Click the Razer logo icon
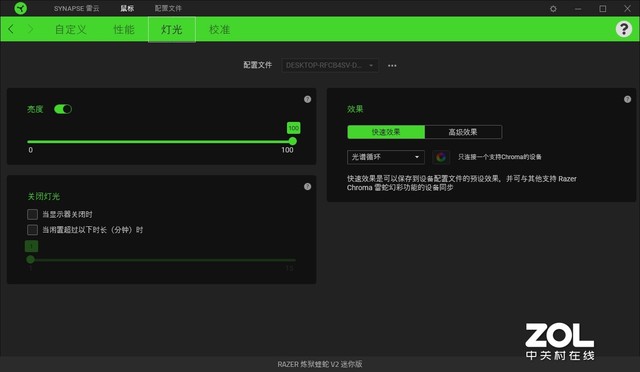 20,8
